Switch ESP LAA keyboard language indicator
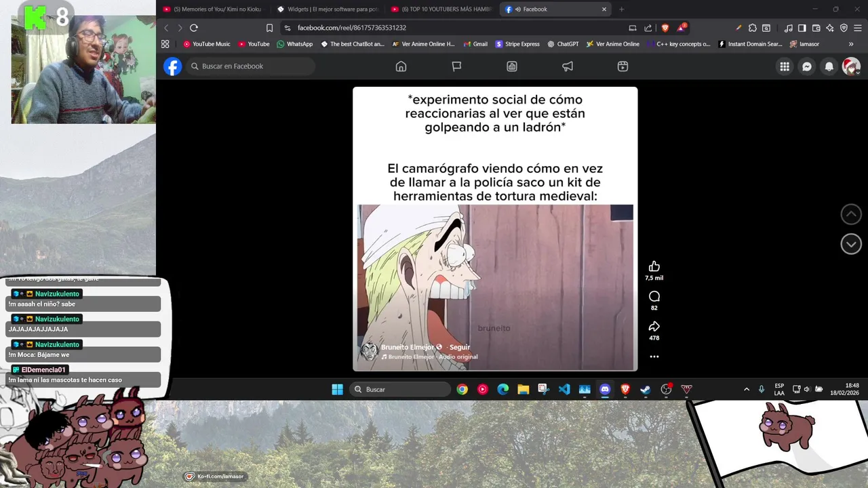The image size is (868, 488). (779, 390)
